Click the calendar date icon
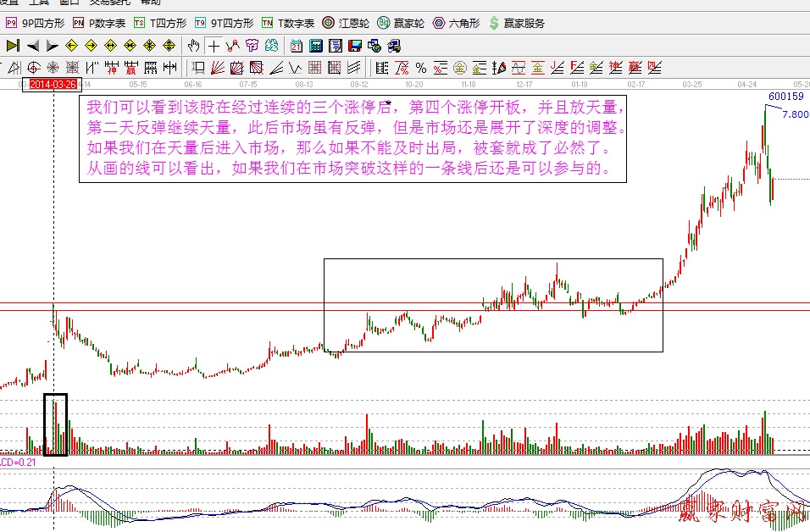The image size is (810, 532). click(297, 46)
